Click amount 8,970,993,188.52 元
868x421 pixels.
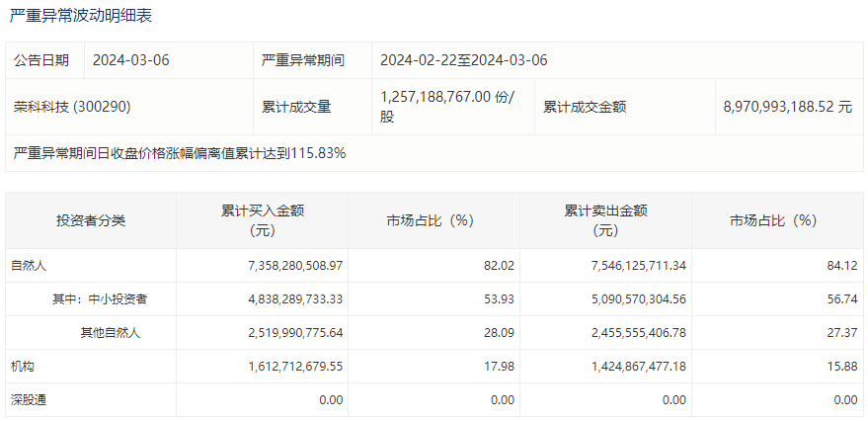tap(788, 107)
